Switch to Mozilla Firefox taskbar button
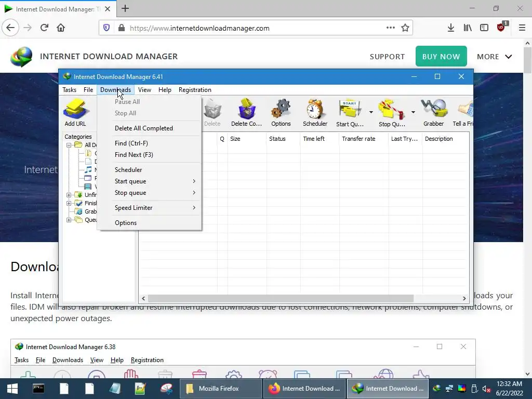Image resolution: width=532 pixels, height=399 pixels. (x=221, y=389)
